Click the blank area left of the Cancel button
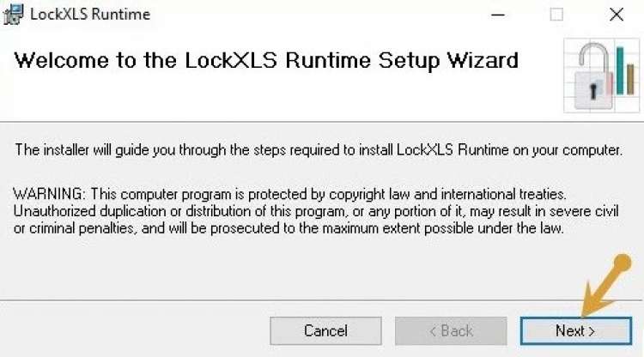This screenshot has width=644, height=357. [129, 330]
